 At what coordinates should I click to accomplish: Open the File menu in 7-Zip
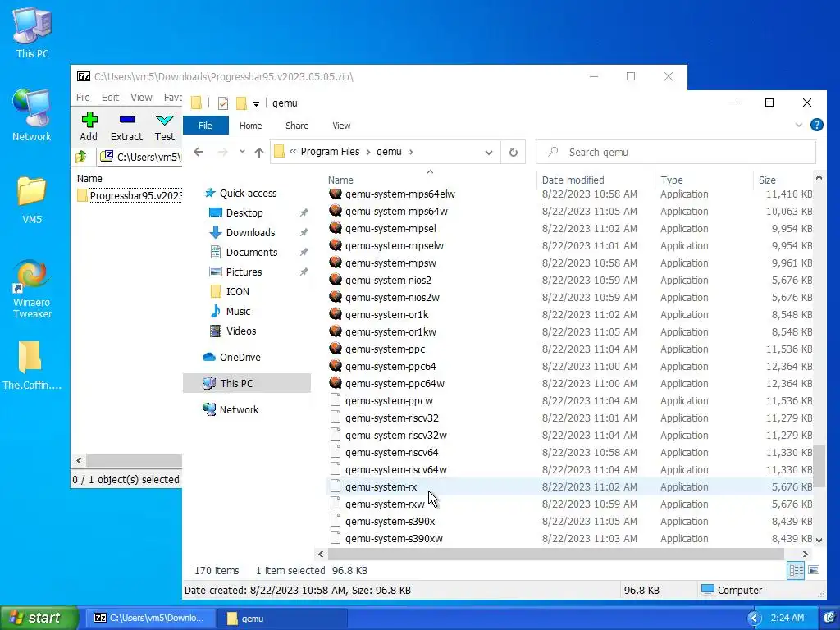click(x=83, y=98)
